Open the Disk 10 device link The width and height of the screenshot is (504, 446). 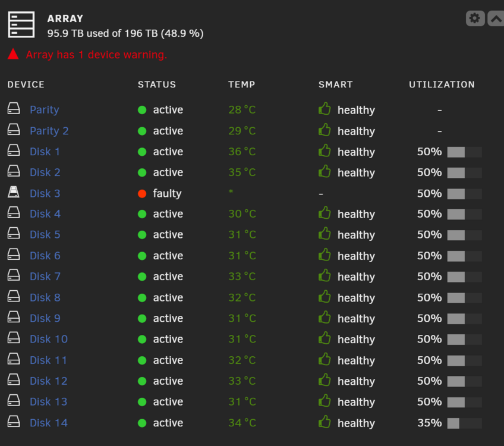[49, 339]
